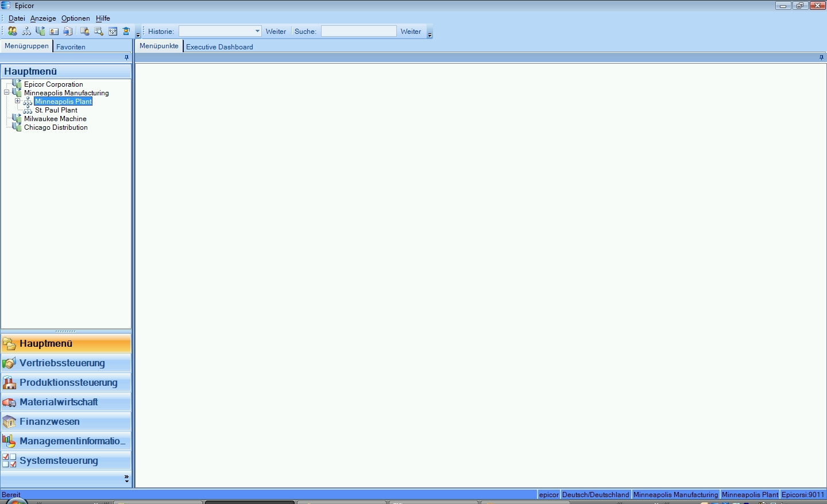Click the ID card toolbar icon
Image resolution: width=827 pixels, height=504 pixels.
click(x=54, y=32)
